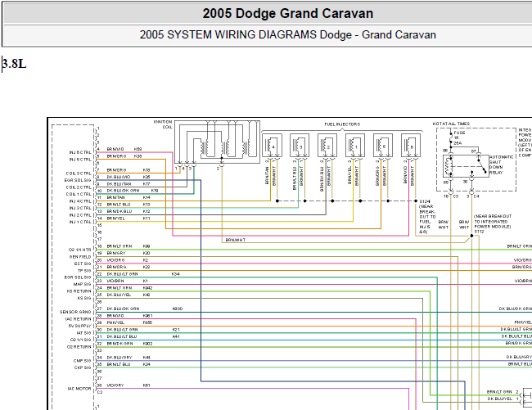Click the 'GEN FIELD' pin label
This screenshot has height=410, width=532.
(80, 257)
